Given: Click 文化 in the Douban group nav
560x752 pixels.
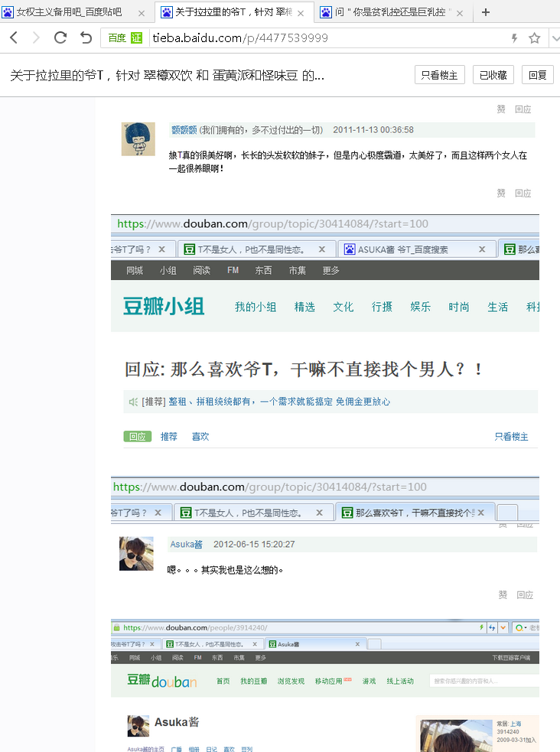Looking at the screenshot, I should coord(343,307).
